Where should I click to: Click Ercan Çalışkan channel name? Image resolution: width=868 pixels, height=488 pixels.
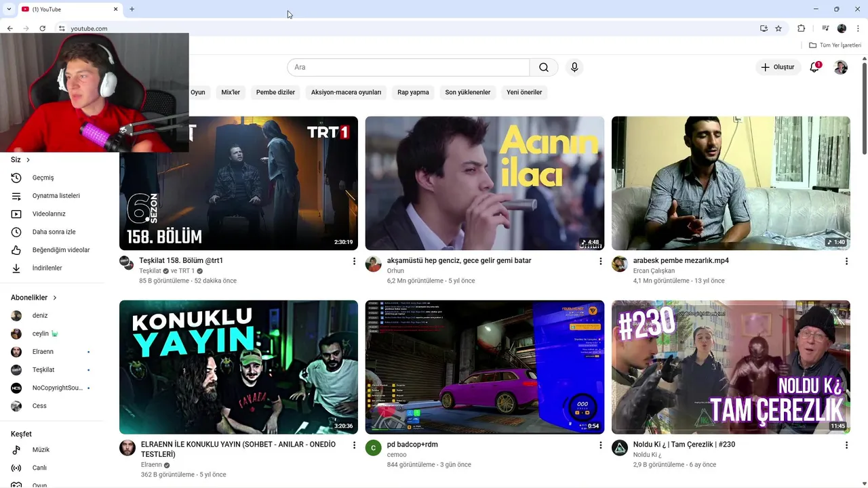coord(654,271)
